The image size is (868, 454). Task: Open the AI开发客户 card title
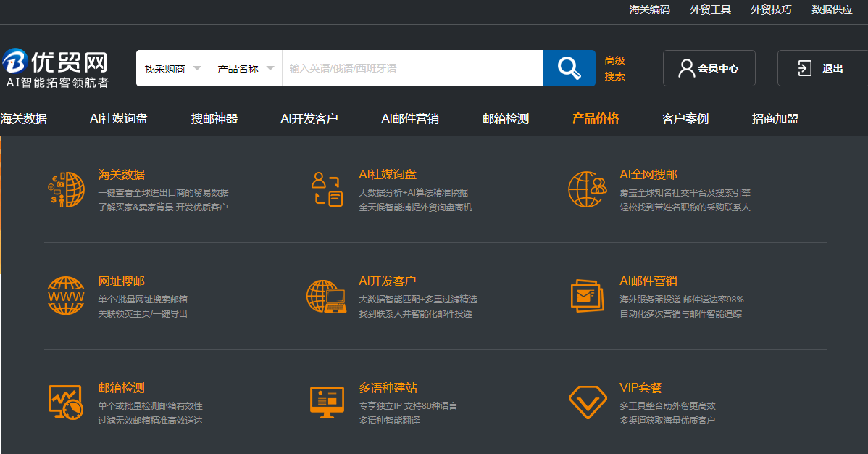[x=388, y=281]
